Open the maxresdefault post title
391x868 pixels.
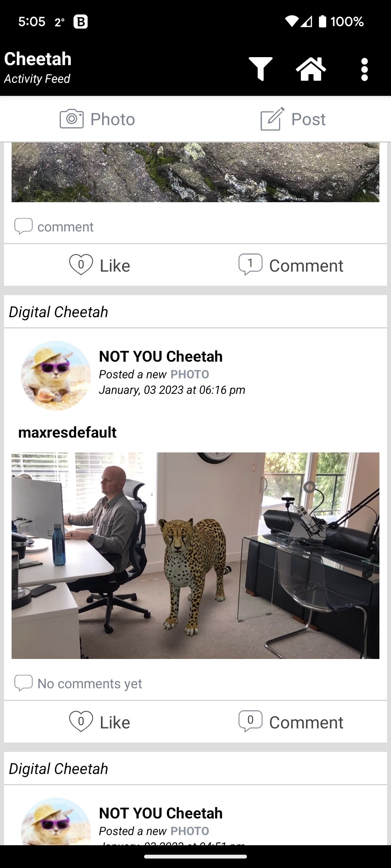point(67,432)
